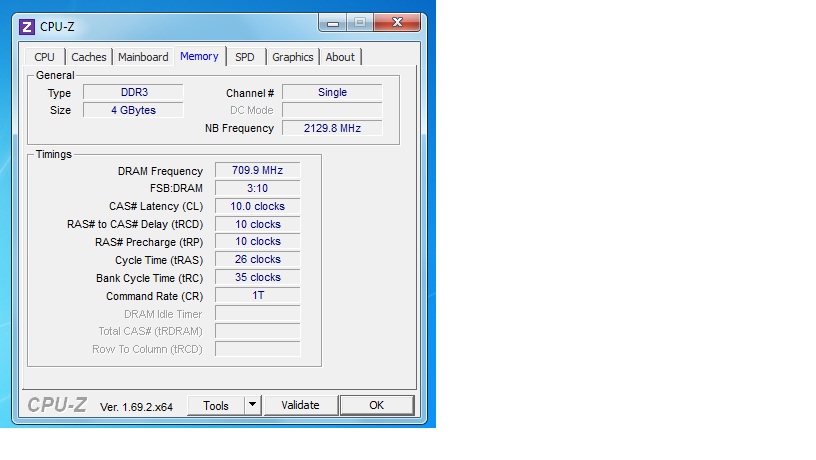Click the DRAM Frequency 709.9 MHz value
Viewport: 816px width, 460px height.
tap(258, 170)
